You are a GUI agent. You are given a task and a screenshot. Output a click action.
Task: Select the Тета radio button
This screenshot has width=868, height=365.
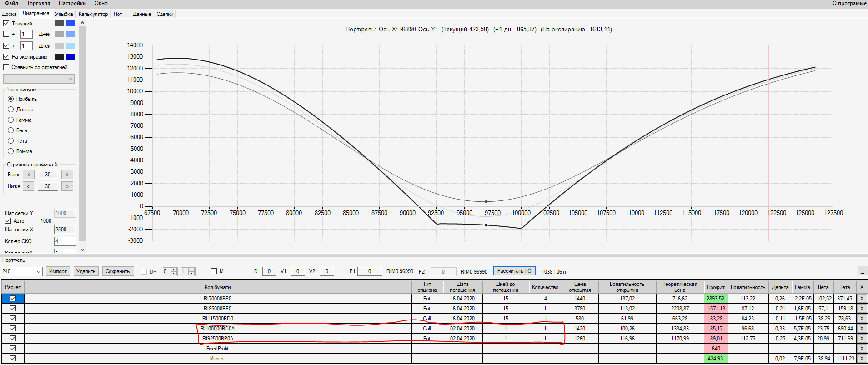[x=11, y=141]
